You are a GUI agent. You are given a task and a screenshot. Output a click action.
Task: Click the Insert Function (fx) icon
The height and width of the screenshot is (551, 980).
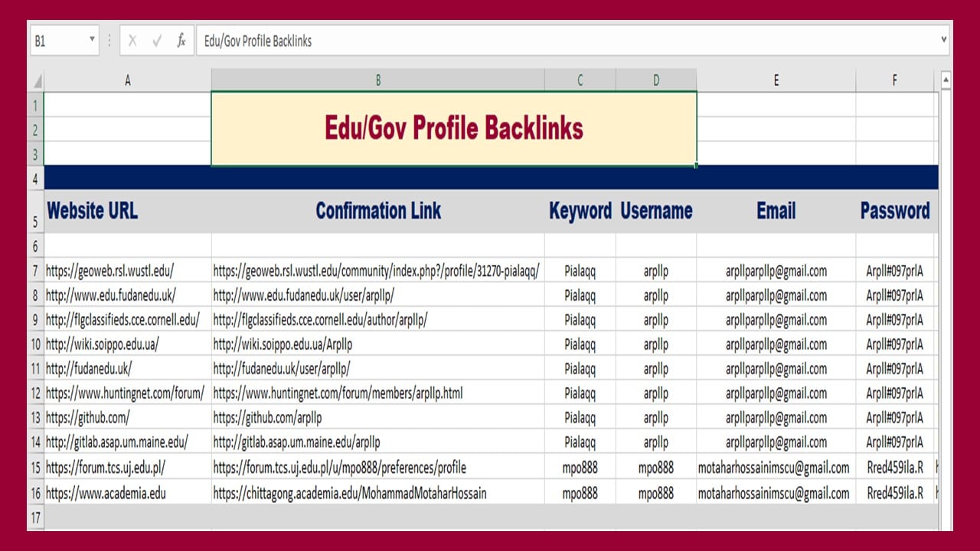(x=181, y=41)
